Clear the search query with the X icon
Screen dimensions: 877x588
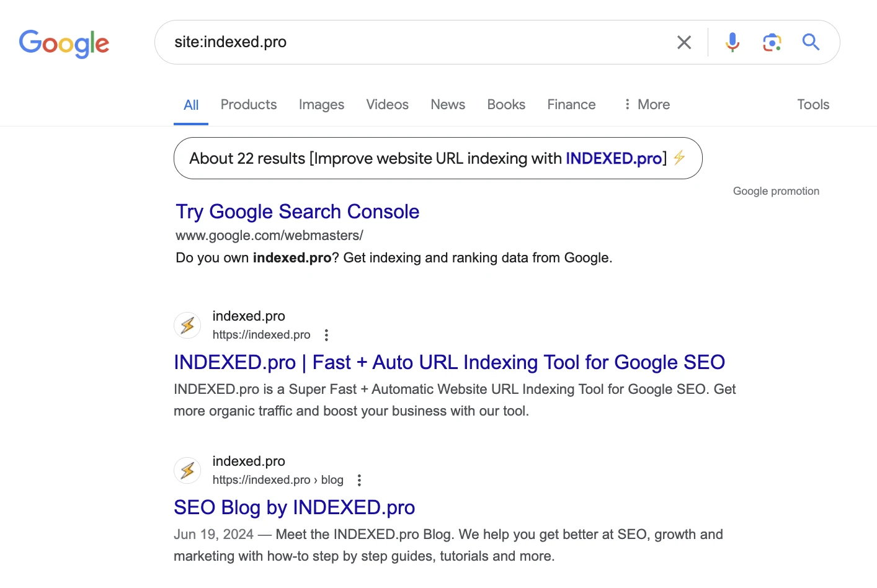tap(684, 42)
